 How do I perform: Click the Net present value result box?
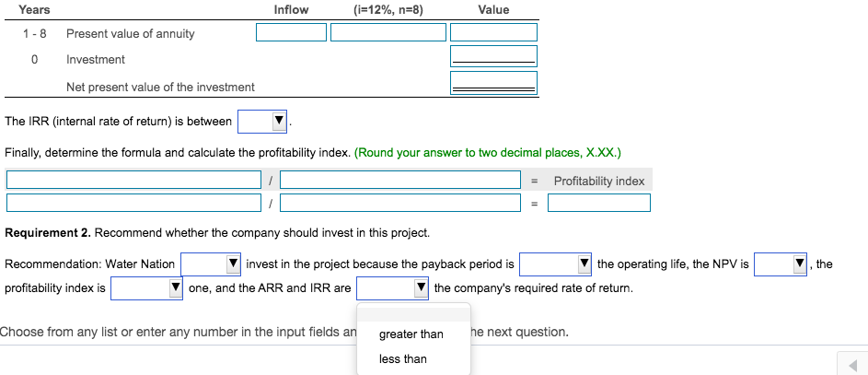(x=493, y=83)
